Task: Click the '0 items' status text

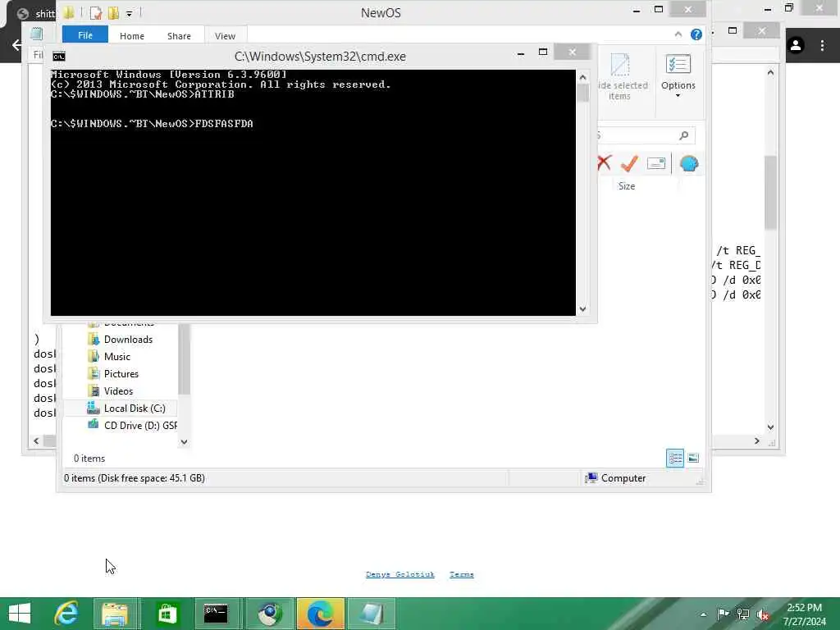Action: pos(89,459)
